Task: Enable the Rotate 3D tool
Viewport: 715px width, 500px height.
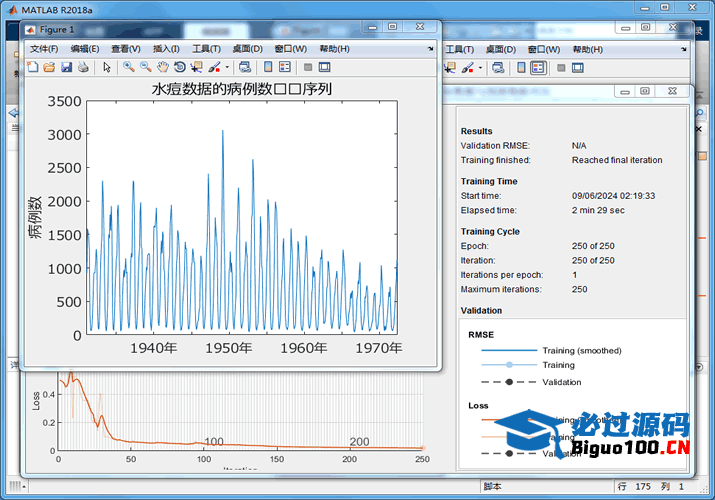Action: coord(180,67)
